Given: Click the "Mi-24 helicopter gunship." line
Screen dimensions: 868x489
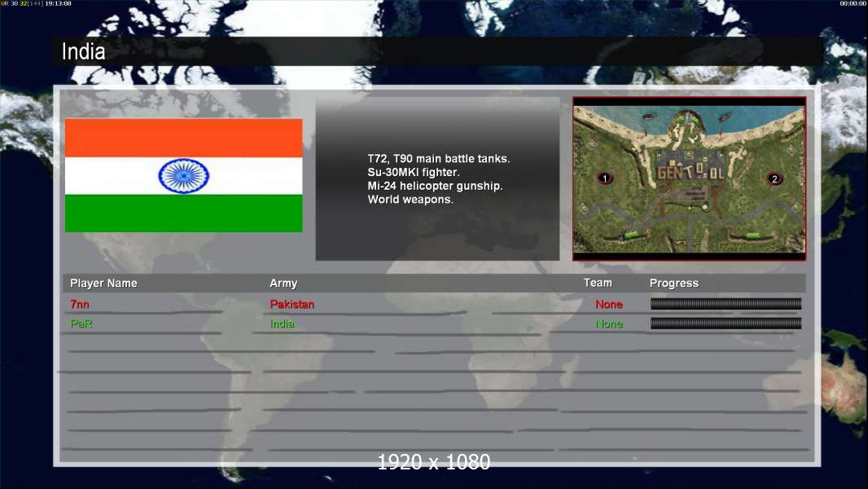Looking at the screenshot, I should [x=435, y=186].
